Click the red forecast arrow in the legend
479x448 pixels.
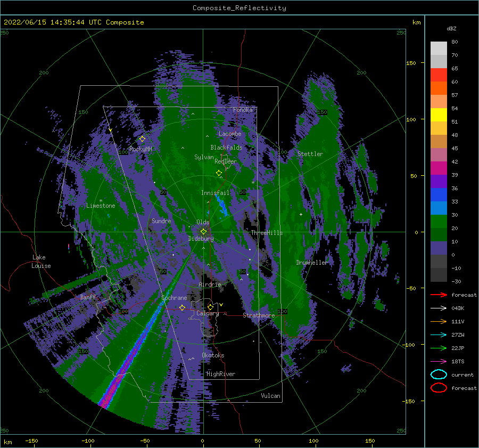pyautogui.click(x=439, y=295)
